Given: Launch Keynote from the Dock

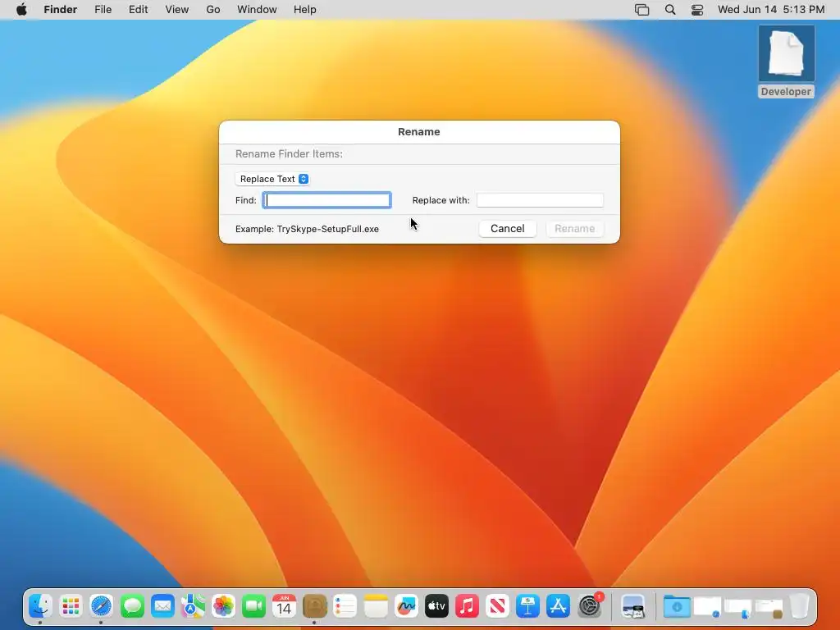Looking at the screenshot, I should (x=527, y=606).
